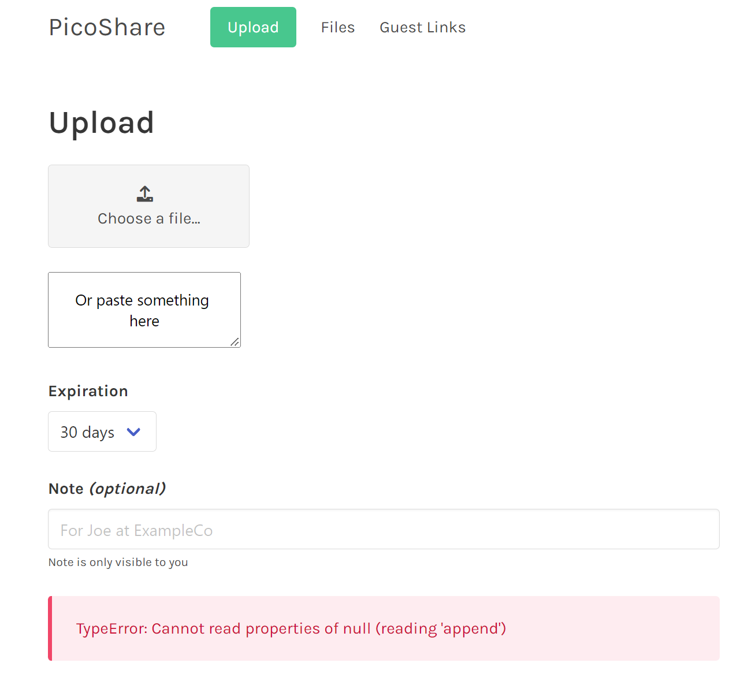Viewport: 744px width, 700px height.
Task: Select the Upload navigation item
Action: [x=253, y=27]
